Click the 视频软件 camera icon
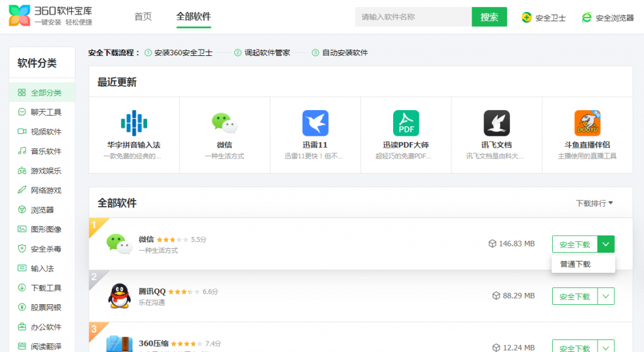The width and height of the screenshot is (644, 352). tap(22, 131)
